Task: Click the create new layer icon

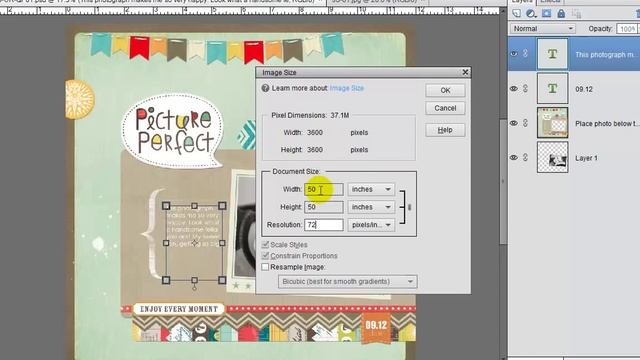Action: coord(517,13)
